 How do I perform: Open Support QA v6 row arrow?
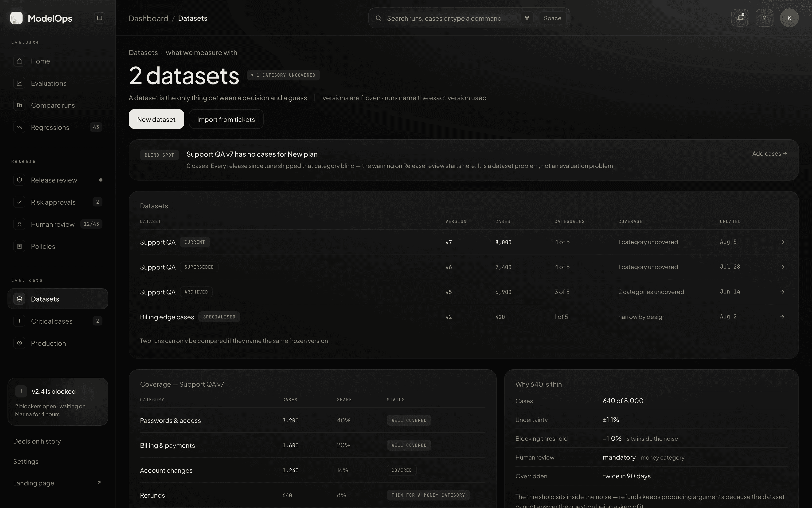coord(782,267)
